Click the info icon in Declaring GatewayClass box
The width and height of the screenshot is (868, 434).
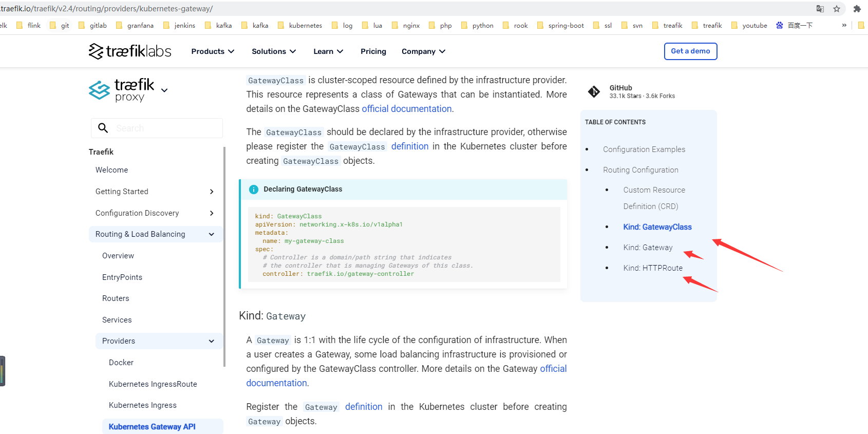(x=254, y=190)
